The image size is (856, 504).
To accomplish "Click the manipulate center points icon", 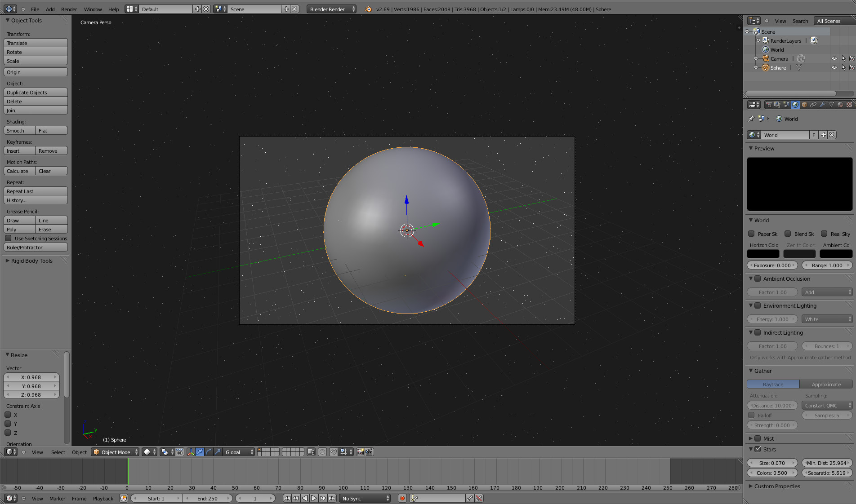I will (179, 452).
